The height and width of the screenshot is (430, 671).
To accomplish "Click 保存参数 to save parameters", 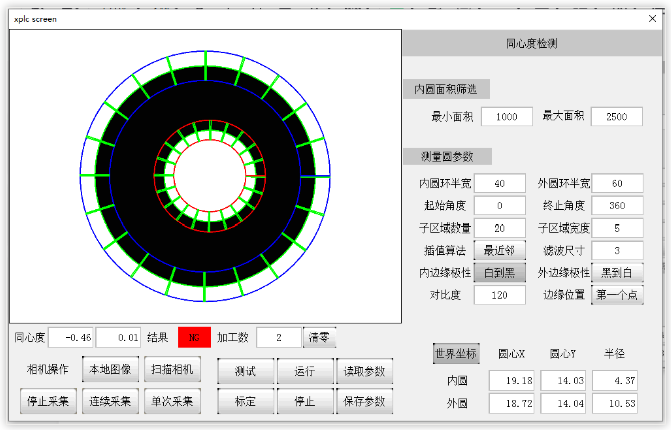I will (364, 401).
